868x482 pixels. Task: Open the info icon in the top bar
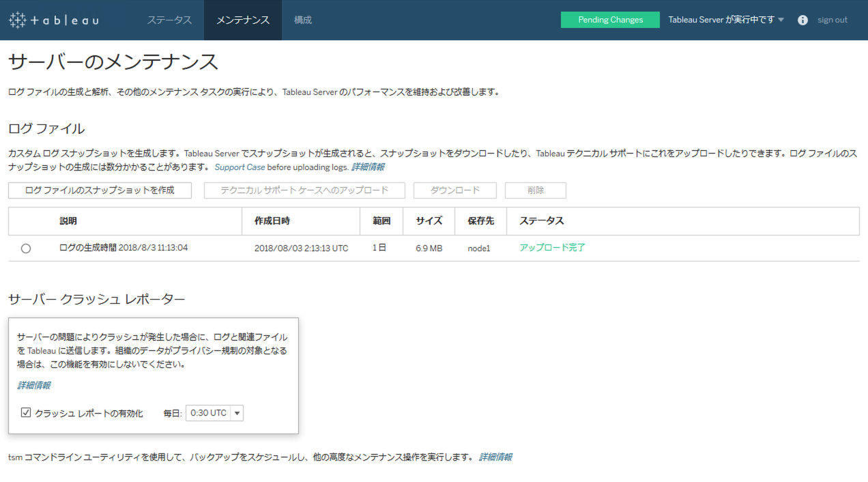pos(802,20)
